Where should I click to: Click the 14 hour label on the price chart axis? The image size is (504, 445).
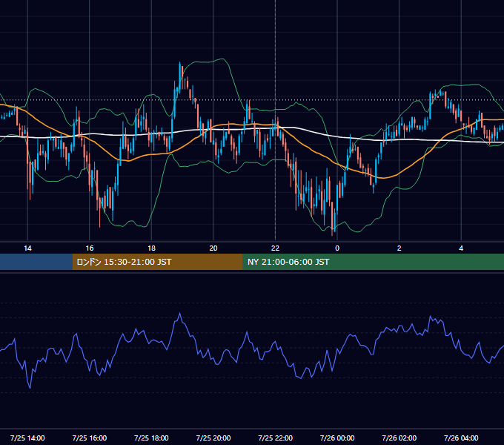tap(27, 248)
